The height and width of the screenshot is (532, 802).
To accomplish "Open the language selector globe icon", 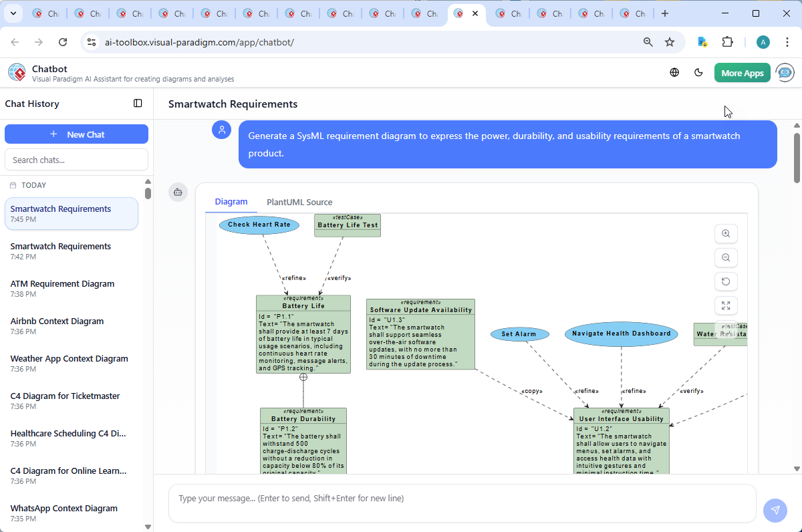I will click(x=674, y=72).
